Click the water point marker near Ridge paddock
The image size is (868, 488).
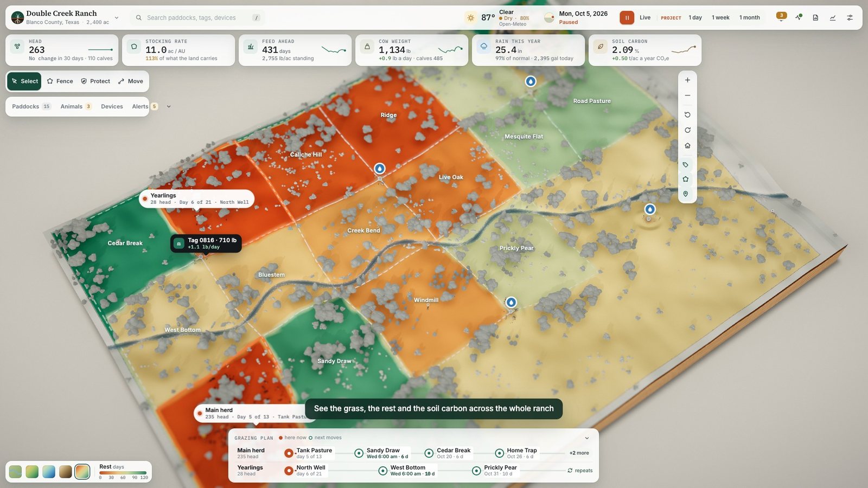click(x=380, y=169)
